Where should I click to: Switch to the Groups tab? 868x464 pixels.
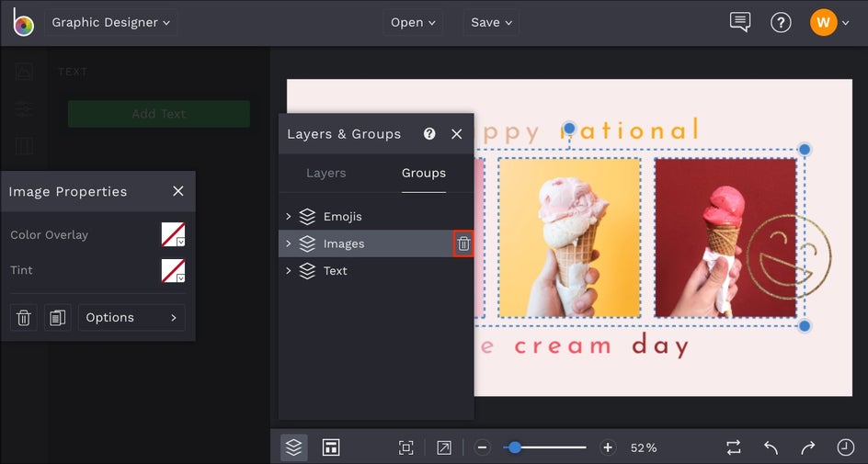(424, 173)
